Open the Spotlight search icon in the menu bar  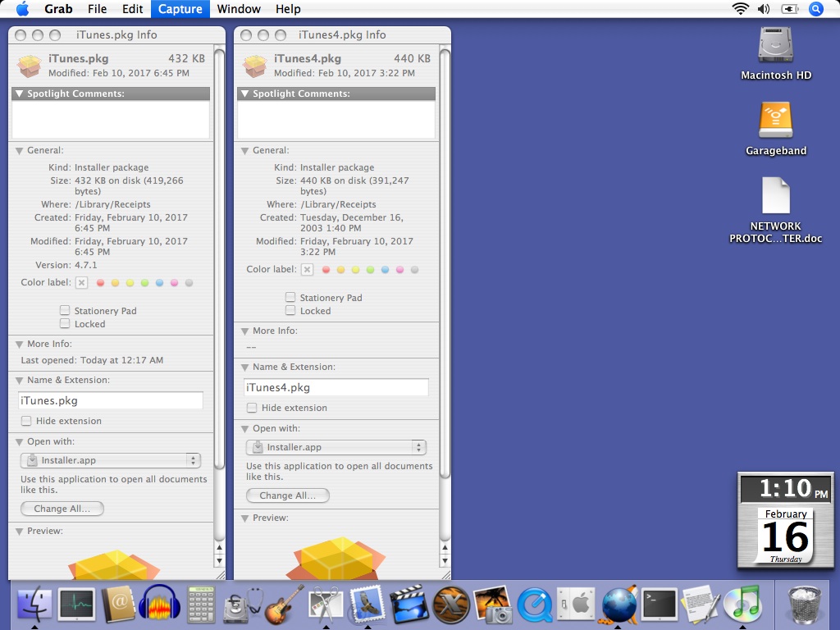[x=816, y=9]
